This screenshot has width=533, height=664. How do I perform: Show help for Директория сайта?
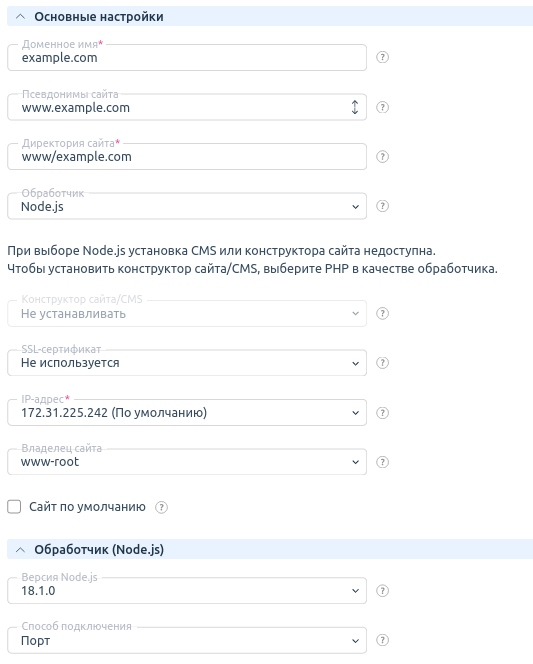pos(382,157)
